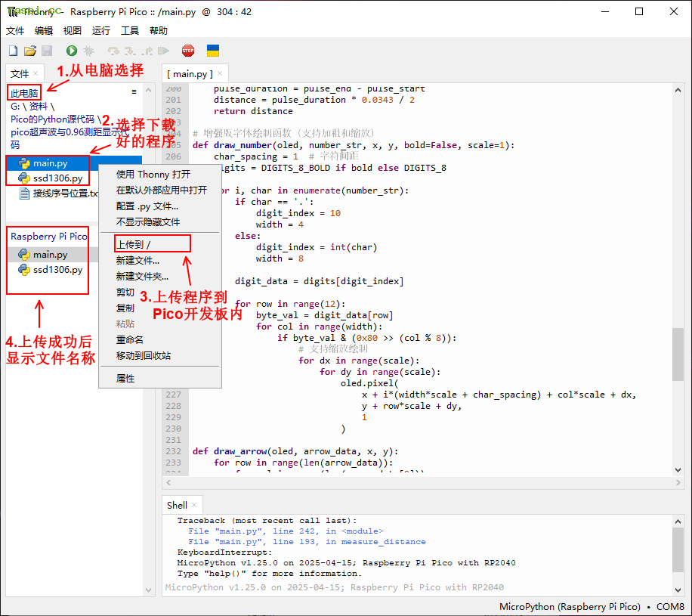Click the Raspberry Pi Pico section header
The image size is (692, 616).
(x=48, y=237)
